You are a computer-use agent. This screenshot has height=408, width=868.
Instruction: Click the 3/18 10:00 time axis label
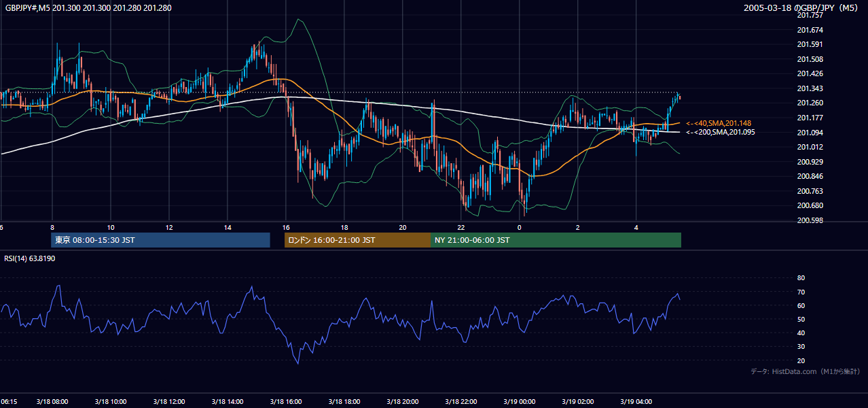[111, 402]
